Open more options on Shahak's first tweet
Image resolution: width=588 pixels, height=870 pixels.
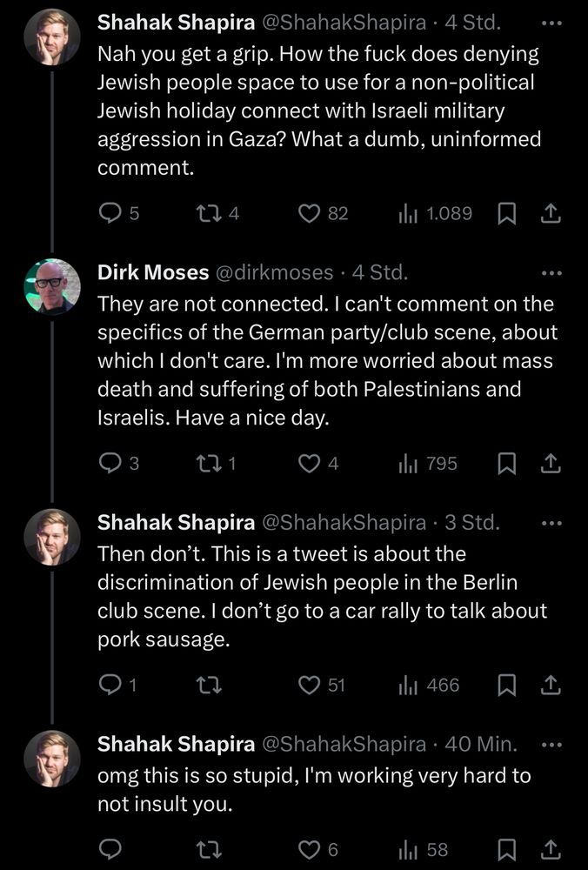click(551, 22)
